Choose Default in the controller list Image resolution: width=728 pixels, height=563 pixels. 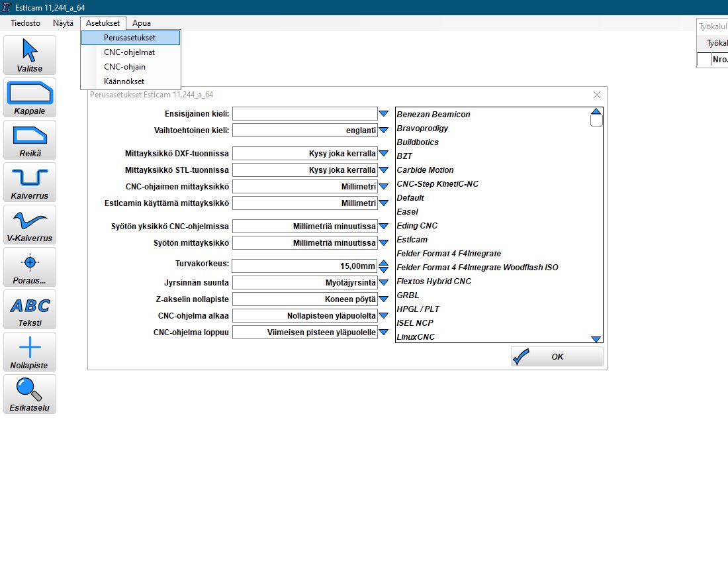tap(410, 198)
